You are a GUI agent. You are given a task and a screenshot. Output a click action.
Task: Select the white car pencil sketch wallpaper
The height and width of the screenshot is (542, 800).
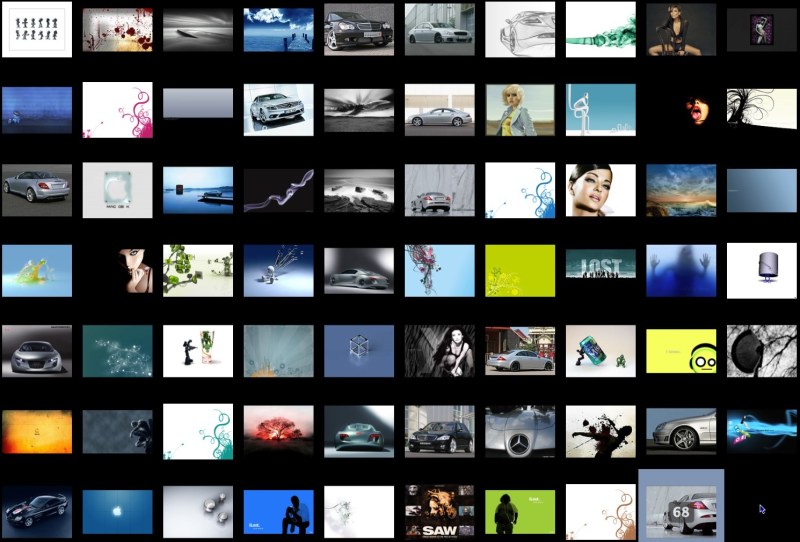pyautogui.click(x=520, y=29)
